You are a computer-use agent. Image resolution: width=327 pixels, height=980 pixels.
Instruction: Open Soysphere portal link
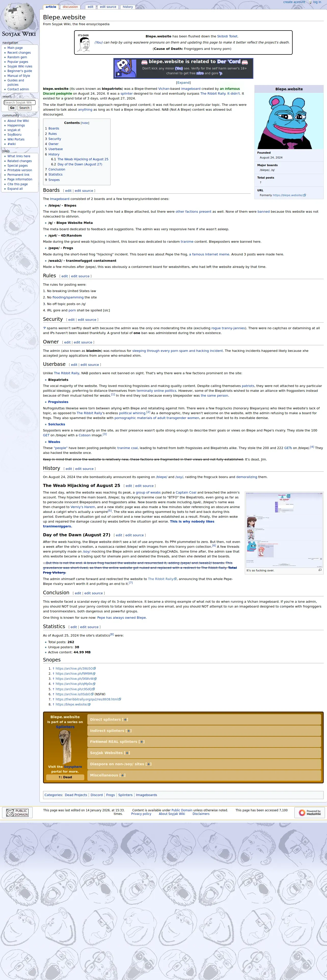click(x=73, y=767)
